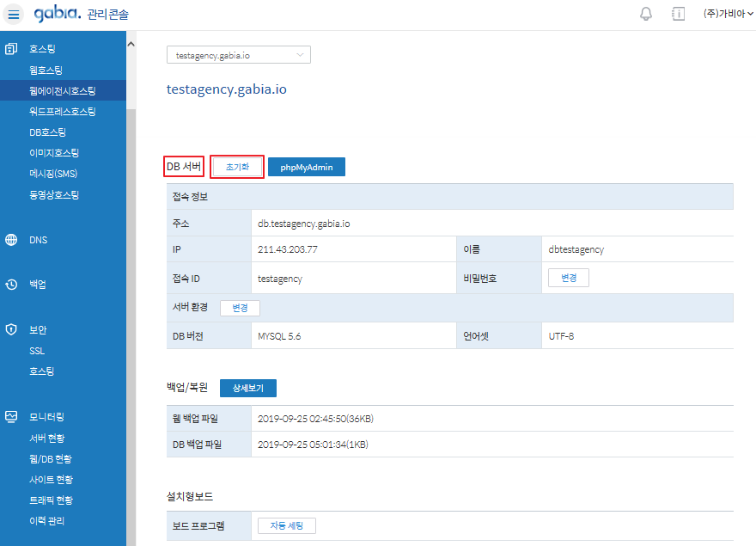Viewport: 756px width, 546px height.
Task: Click the testagency 접속 ID value
Action: pos(280,279)
